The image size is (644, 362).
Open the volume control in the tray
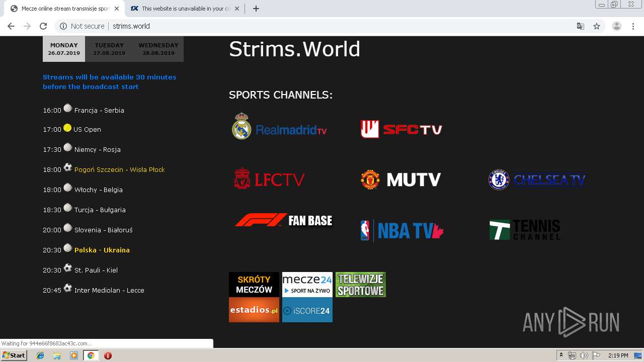pyautogui.click(x=584, y=355)
